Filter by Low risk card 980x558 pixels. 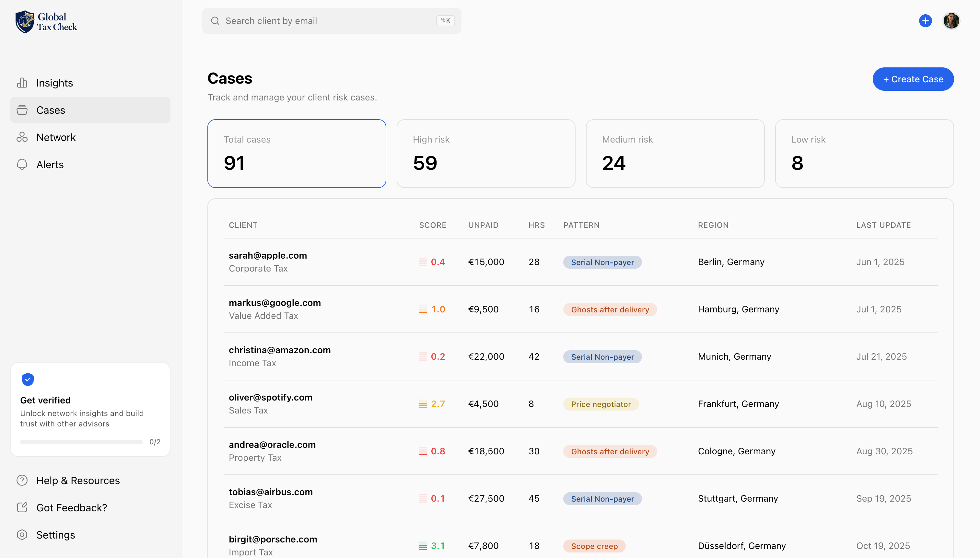tap(864, 154)
